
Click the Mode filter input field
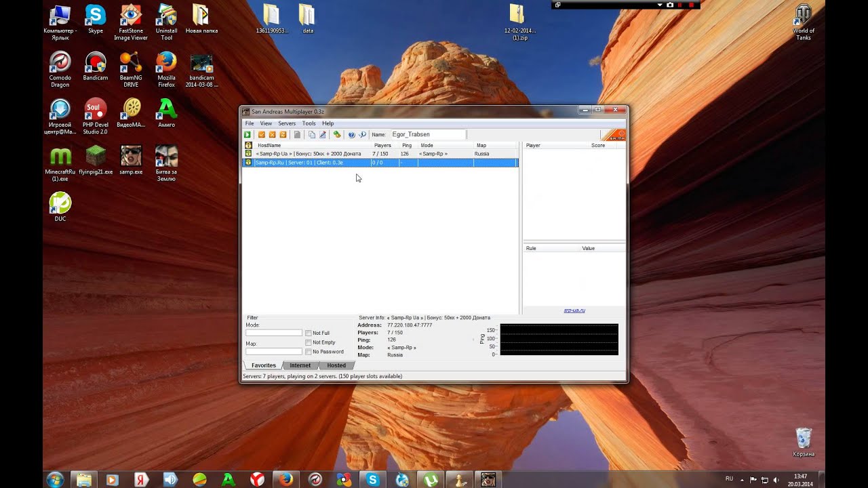[x=274, y=333]
